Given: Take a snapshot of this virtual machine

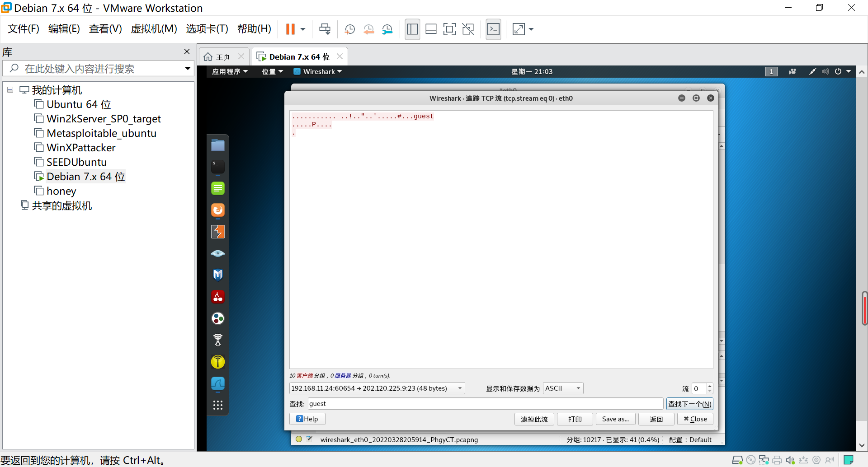Looking at the screenshot, I should 349,29.
